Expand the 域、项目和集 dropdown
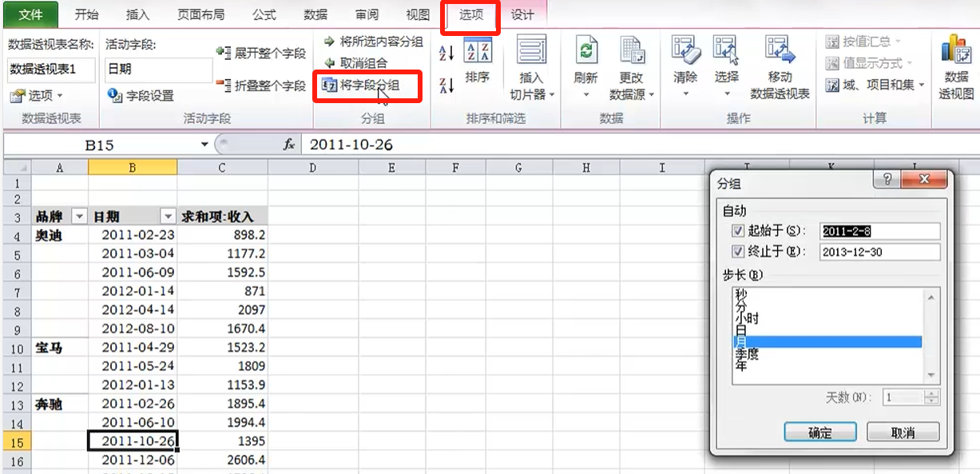The height and width of the screenshot is (474, 980). [x=875, y=85]
